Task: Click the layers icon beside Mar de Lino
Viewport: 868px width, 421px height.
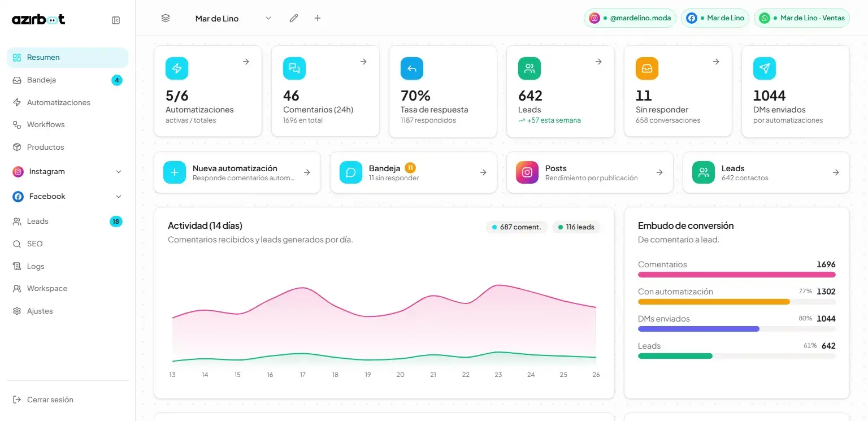Action: (x=166, y=18)
